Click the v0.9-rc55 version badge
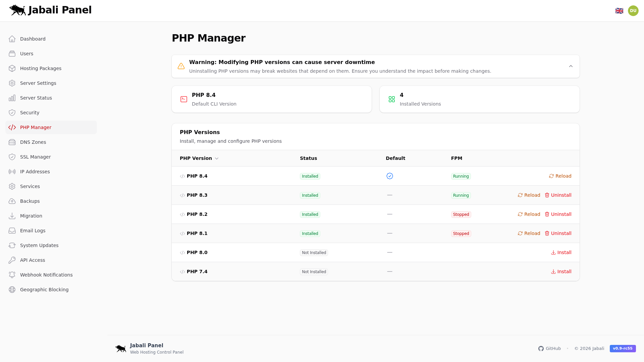The image size is (644, 362). 623,349
